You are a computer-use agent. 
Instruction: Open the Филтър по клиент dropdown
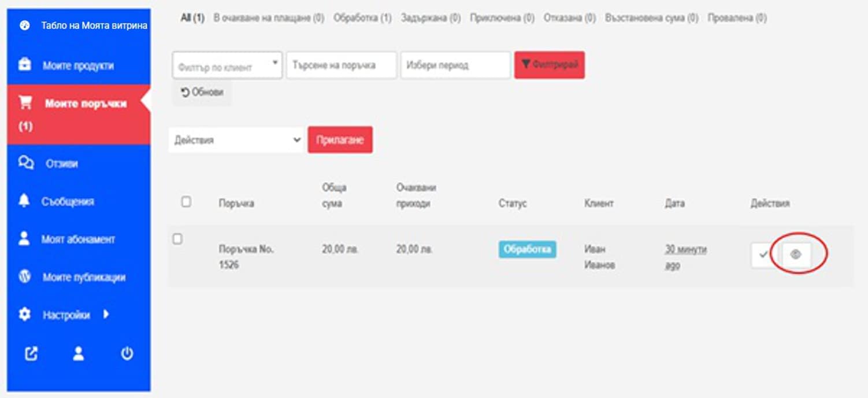coord(227,66)
